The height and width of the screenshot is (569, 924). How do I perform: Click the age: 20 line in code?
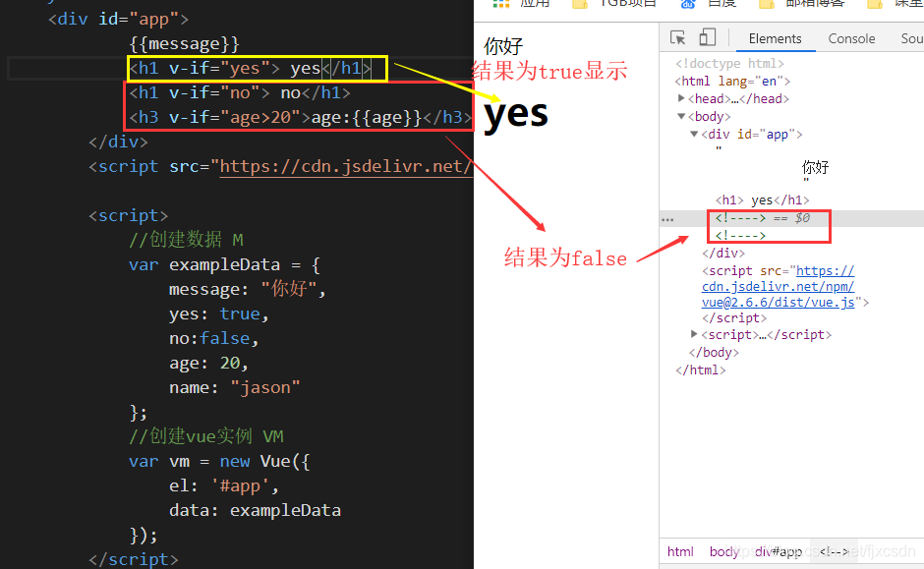coord(208,363)
